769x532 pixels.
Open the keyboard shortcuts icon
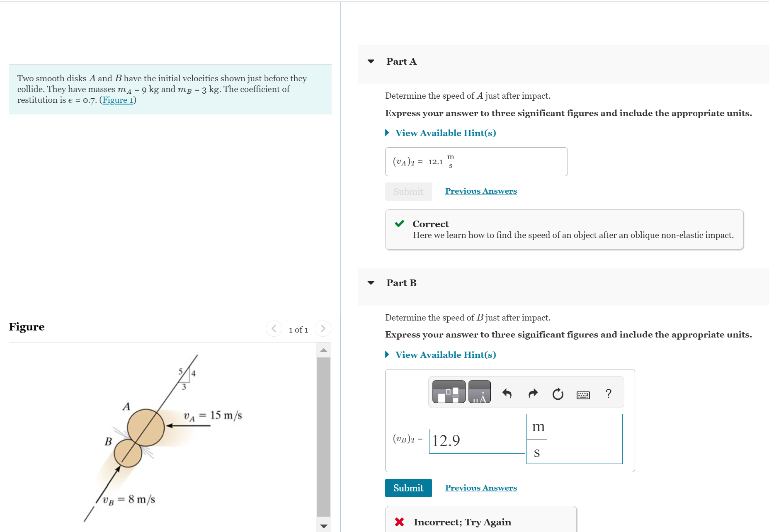point(583,394)
